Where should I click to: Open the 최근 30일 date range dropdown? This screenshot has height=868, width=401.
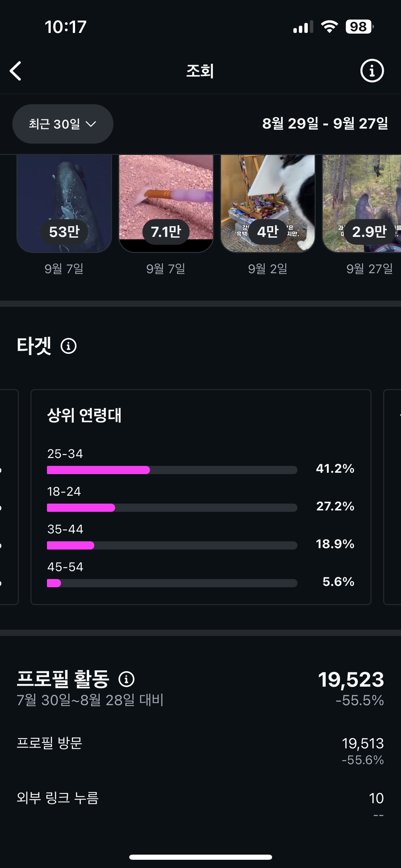click(63, 124)
